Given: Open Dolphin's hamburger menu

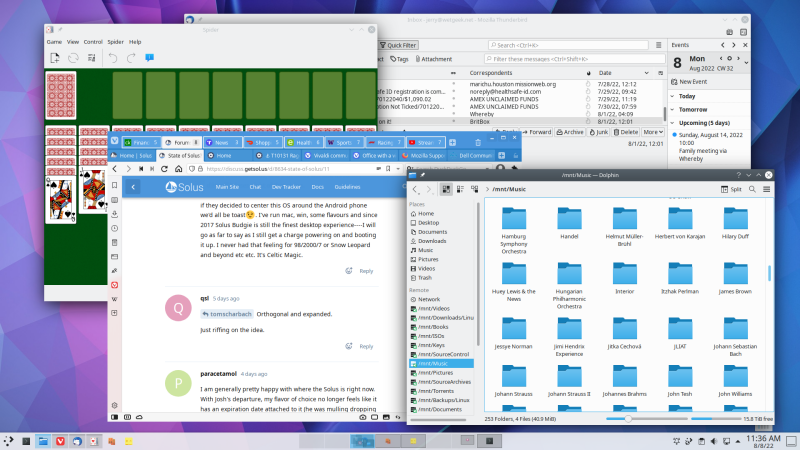Looking at the screenshot, I should tap(768, 188).
